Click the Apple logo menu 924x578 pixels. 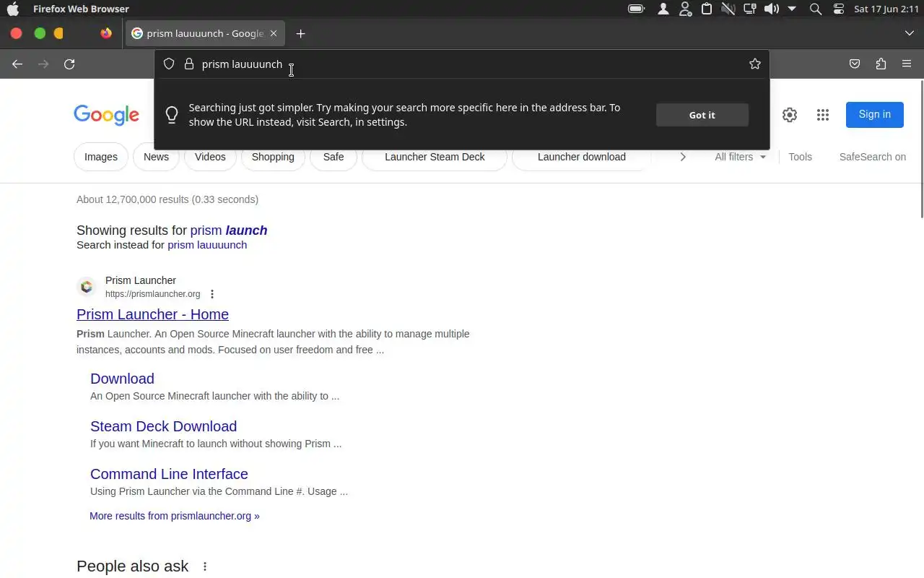coord(13,9)
